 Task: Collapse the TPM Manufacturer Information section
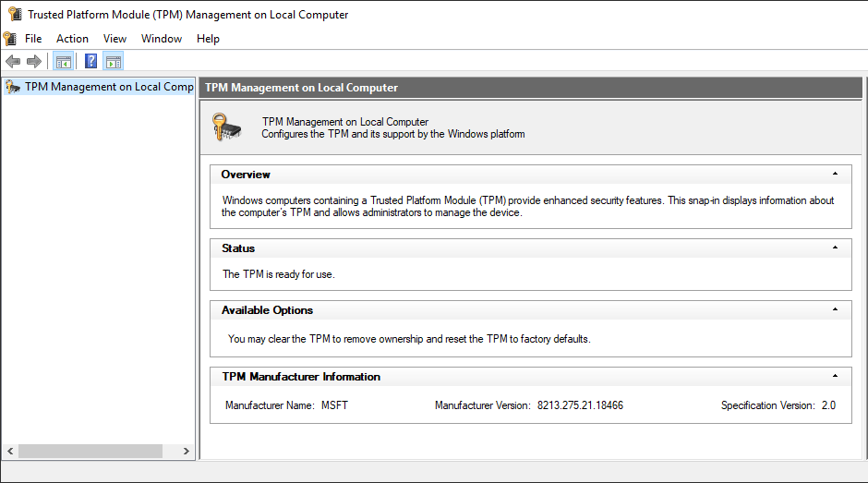(835, 376)
